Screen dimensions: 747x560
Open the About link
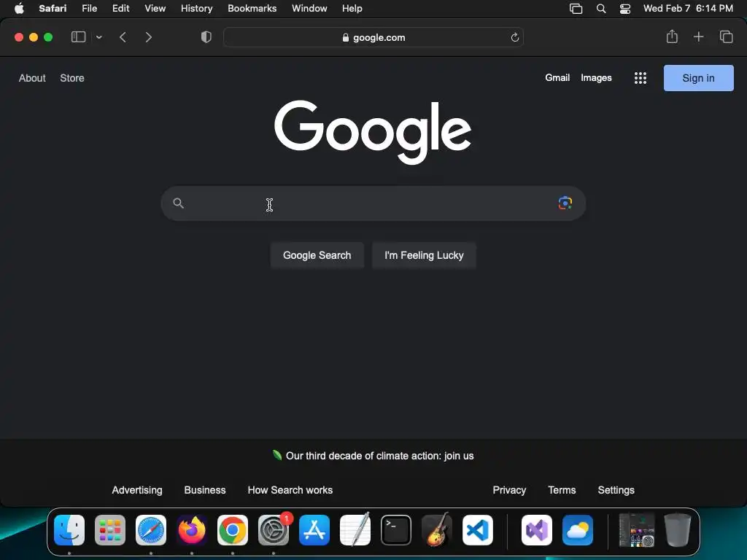point(32,78)
